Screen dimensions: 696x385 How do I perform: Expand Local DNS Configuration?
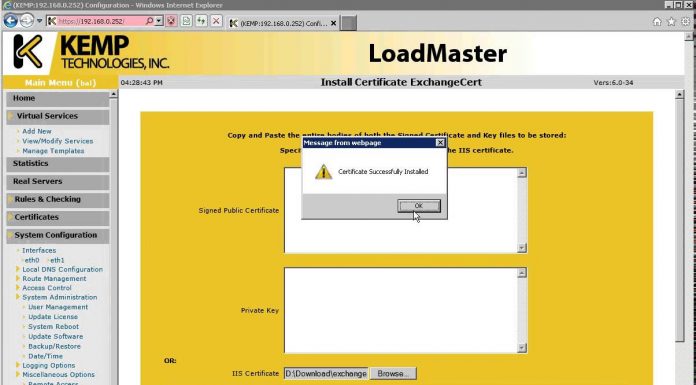(63, 270)
